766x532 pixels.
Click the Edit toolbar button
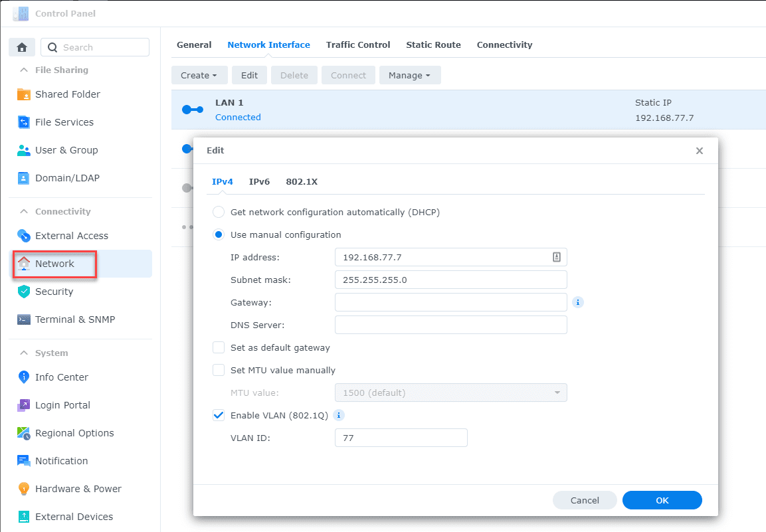(x=249, y=75)
